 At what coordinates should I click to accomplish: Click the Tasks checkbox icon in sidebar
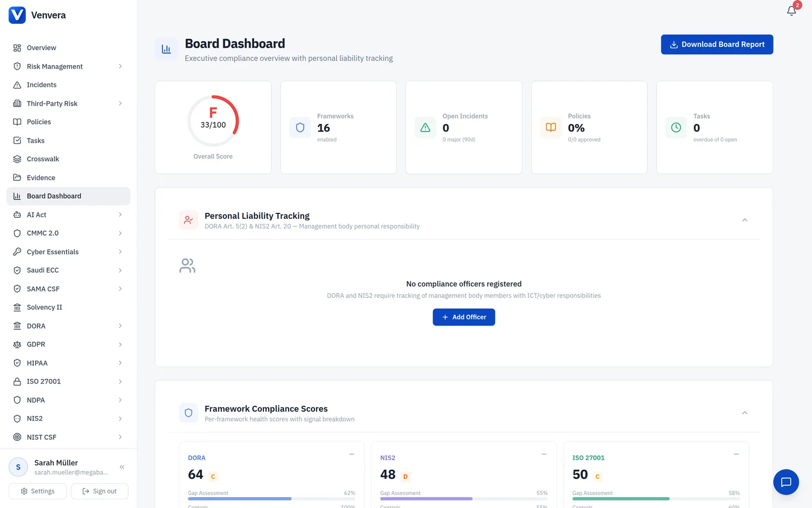pos(17,140)
